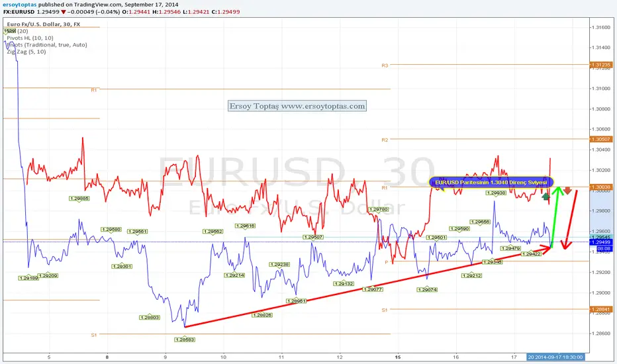
Task: Click the 1.31000 tick on the price axis
Action: pyautogui.click(x=602, y=89)
